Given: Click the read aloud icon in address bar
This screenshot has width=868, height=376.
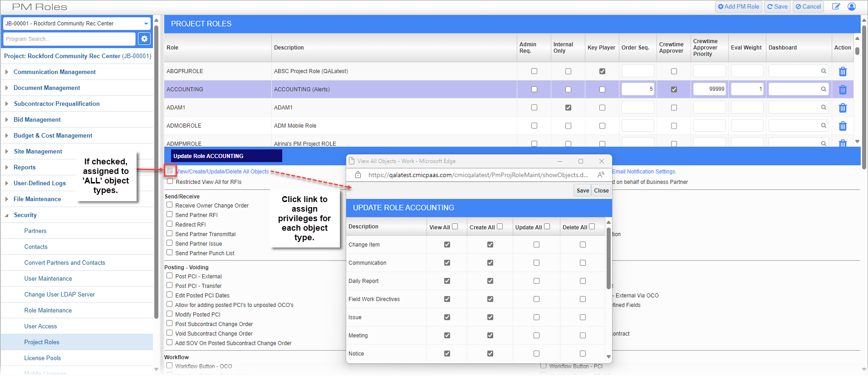Looking at the screenshot, I should pyautogui.click(x=601, y=175).
